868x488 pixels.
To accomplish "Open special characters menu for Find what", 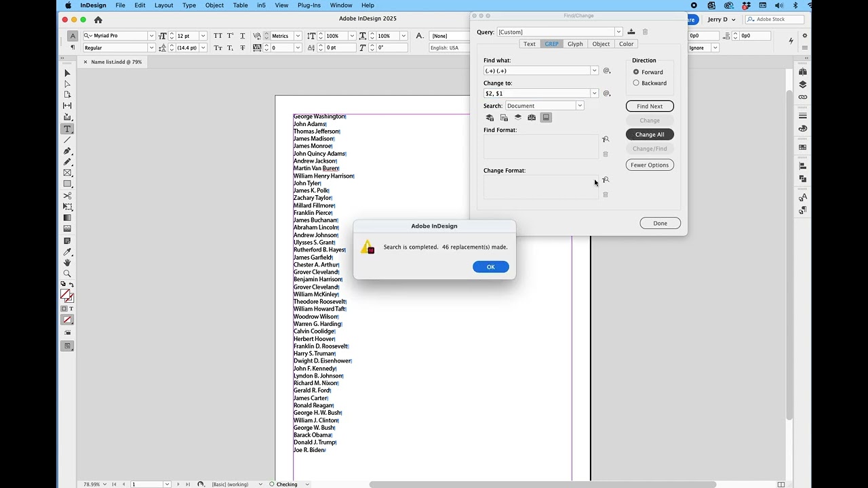I will (x=607, y=70).
